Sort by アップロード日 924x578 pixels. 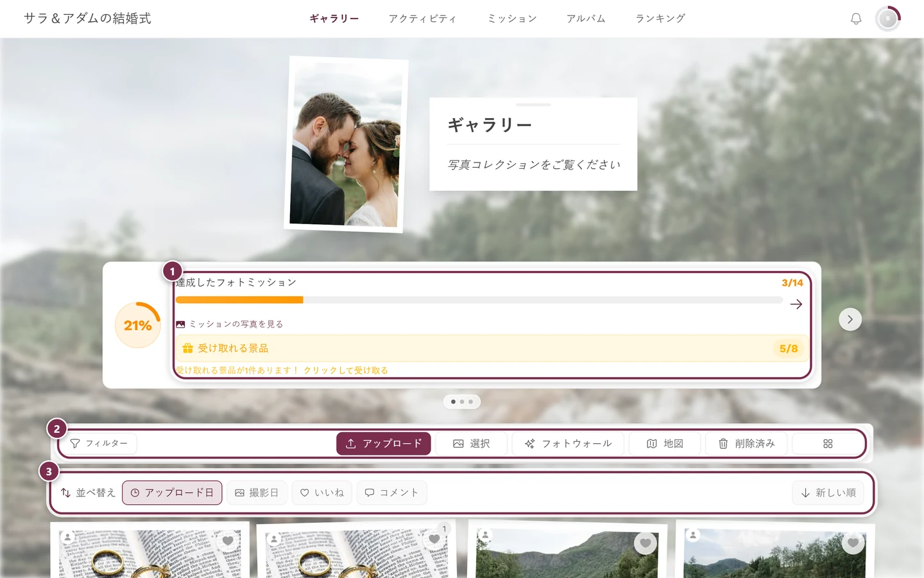point(172,493)
